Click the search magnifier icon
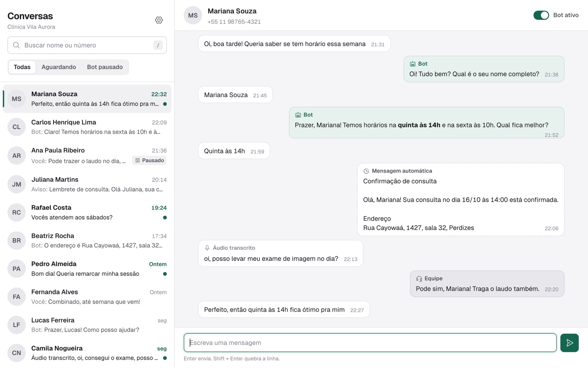The height and width of the screenshot is (368, 588). point(16,45)
